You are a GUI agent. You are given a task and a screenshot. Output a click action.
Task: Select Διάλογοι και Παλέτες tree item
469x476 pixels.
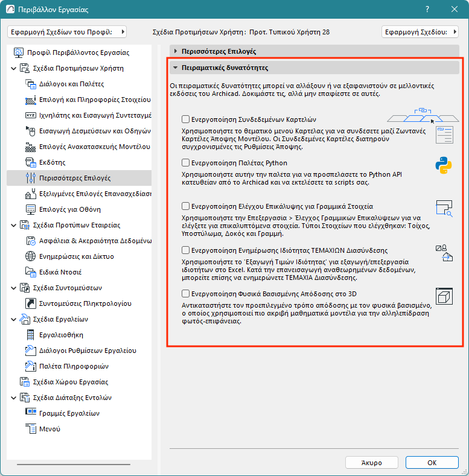(71, 84)
